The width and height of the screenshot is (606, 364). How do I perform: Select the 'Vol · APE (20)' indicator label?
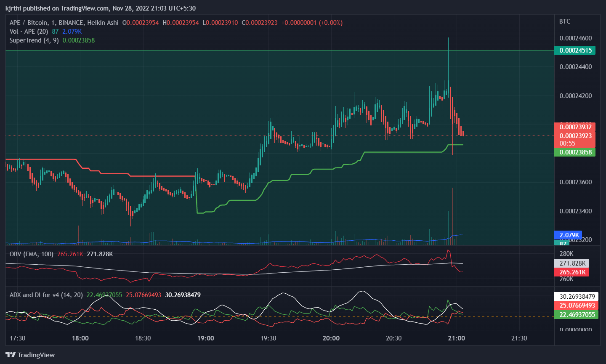coord(29,32)
